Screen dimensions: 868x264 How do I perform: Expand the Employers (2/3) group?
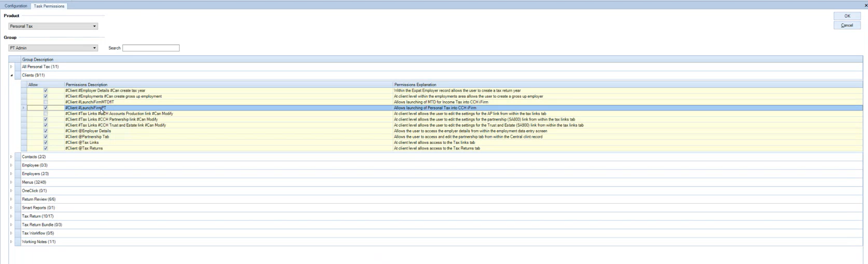tap(11, 174)
